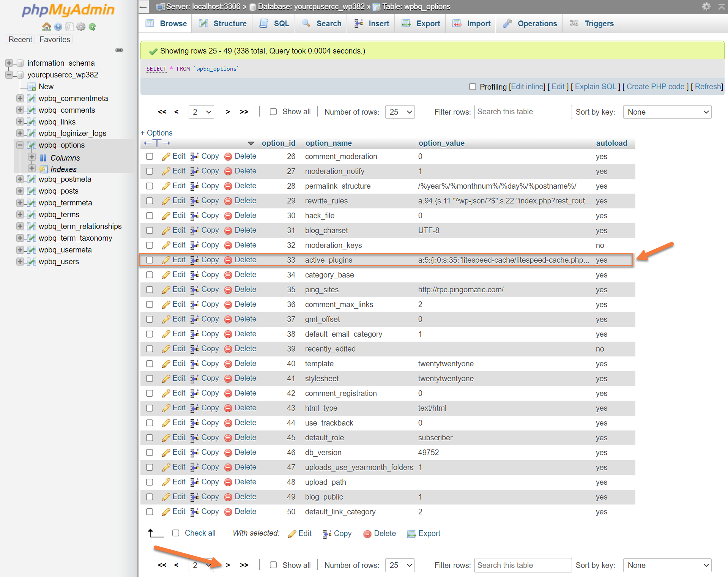
Task: Click the Export icon below the table
Action: click(x=411, y=534)
